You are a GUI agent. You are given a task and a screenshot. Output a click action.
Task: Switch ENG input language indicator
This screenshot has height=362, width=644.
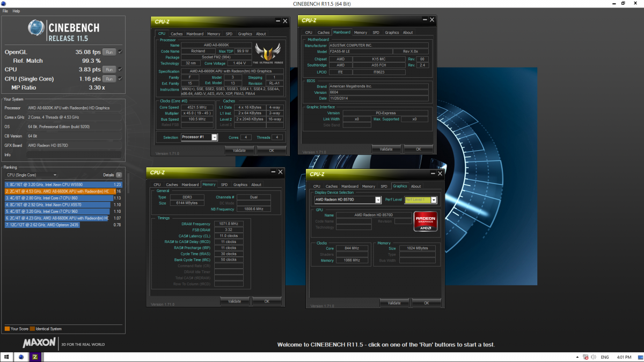(605, 357)
